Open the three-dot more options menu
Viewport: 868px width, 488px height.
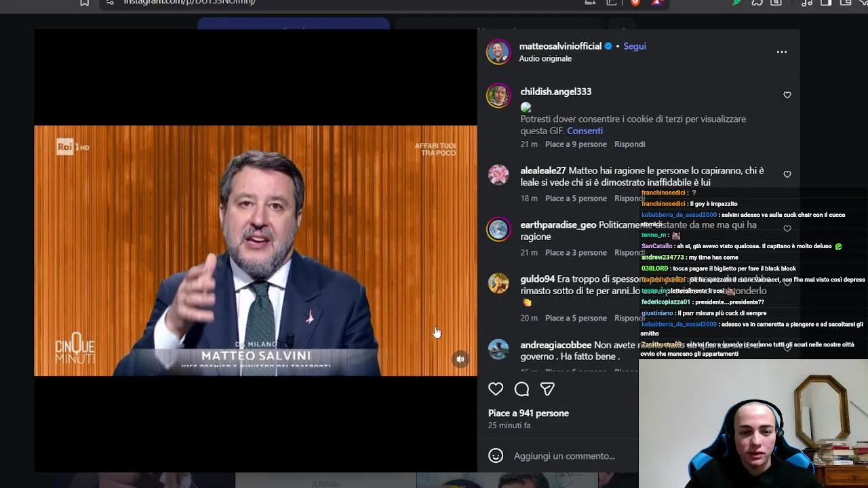pyautogui.click(x=782, y=52)
